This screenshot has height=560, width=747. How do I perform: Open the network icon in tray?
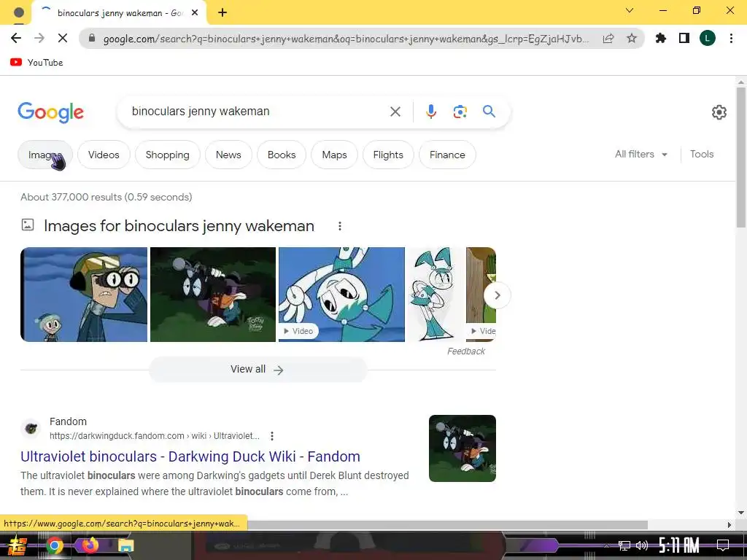click(624, 545)
